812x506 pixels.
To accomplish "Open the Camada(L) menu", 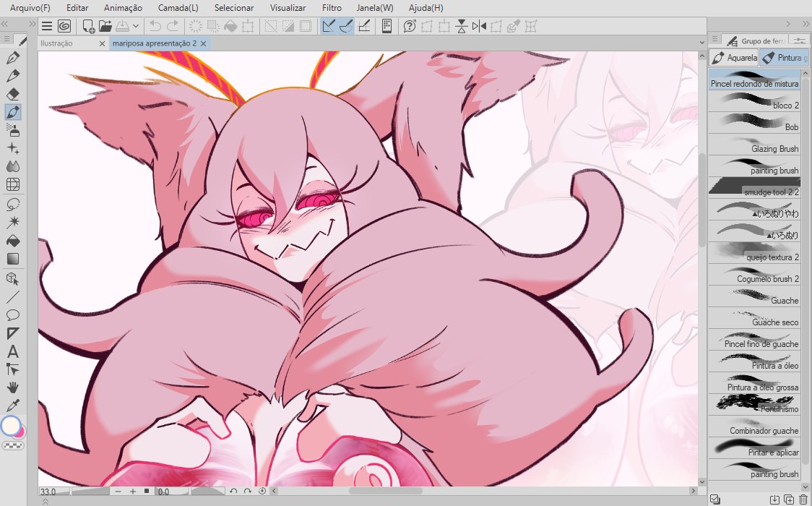I will point(178,8).
